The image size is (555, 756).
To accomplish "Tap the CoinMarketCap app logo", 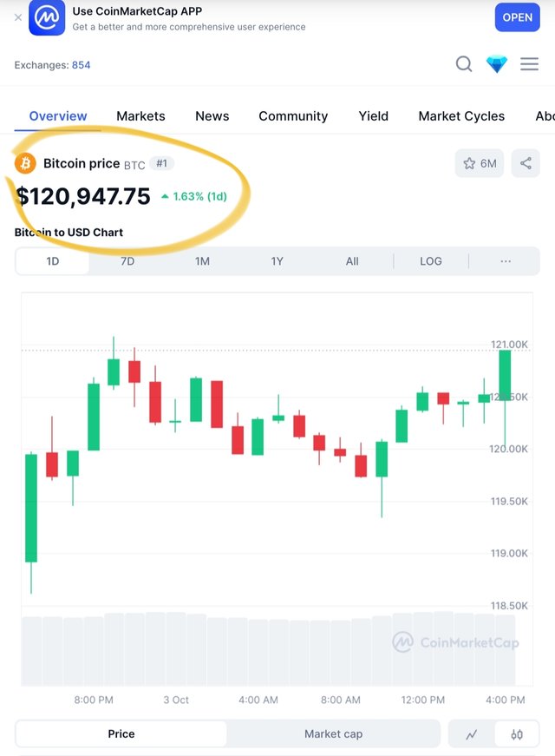I will pos(47,17).
